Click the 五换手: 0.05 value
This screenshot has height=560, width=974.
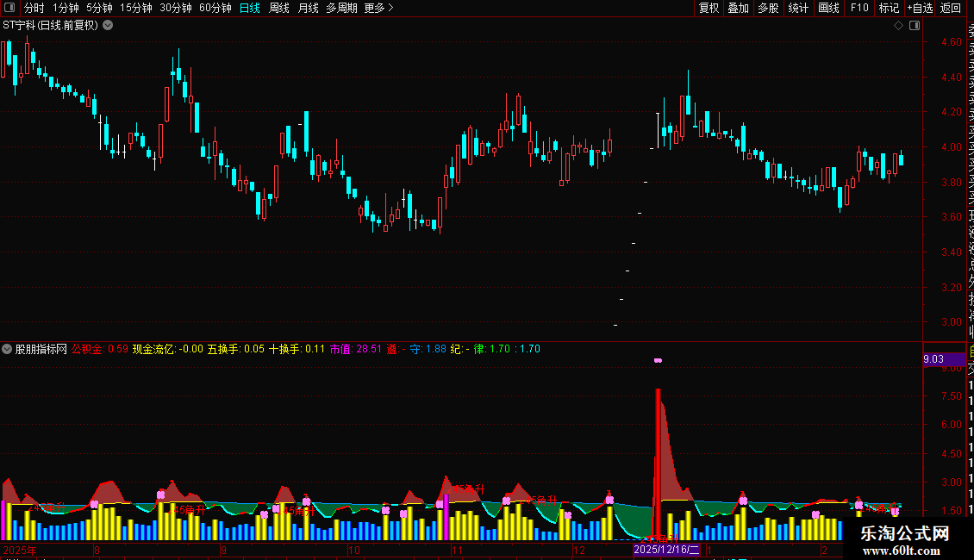pyautogui.click(x=236, y=349)
